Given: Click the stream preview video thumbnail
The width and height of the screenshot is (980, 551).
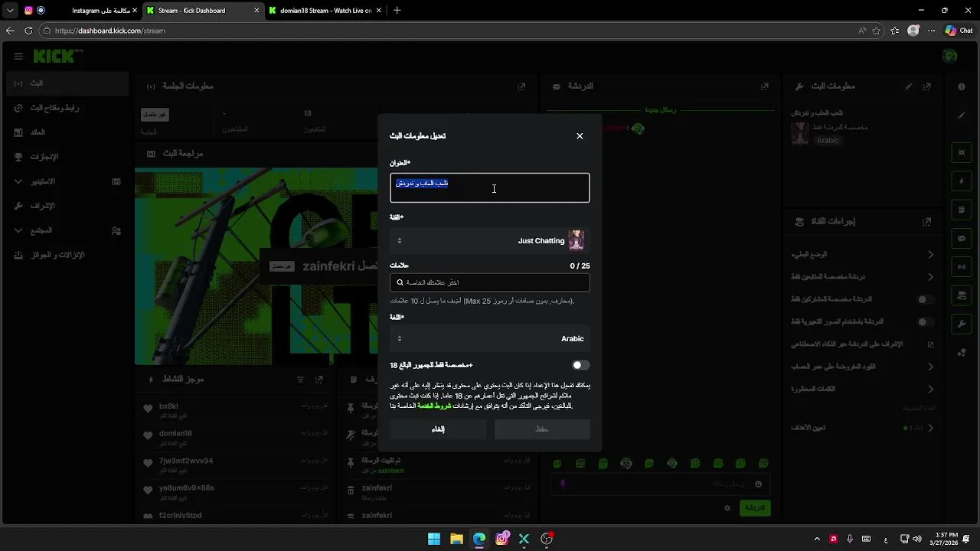Looking at the screenshot, I should pyautogui.click(x=256, y=266).
